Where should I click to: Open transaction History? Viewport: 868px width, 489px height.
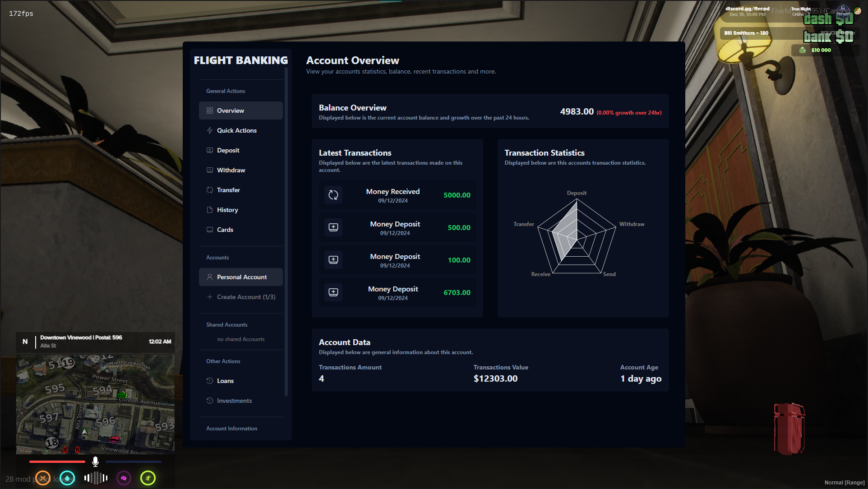coord(227,210)
